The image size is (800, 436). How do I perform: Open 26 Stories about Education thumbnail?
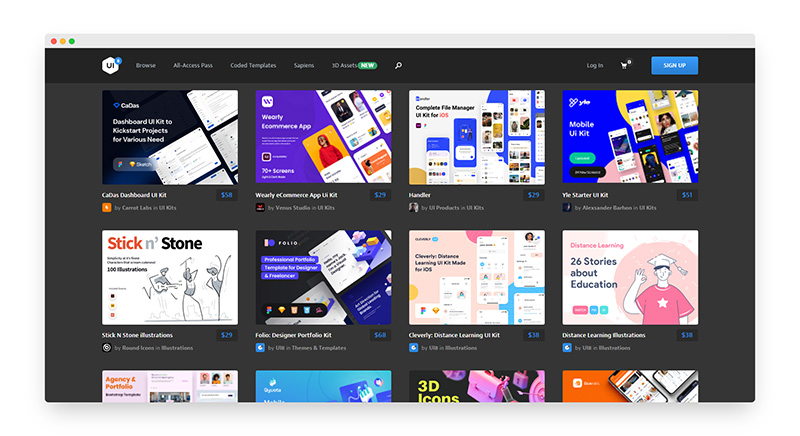tap(630, 277)
